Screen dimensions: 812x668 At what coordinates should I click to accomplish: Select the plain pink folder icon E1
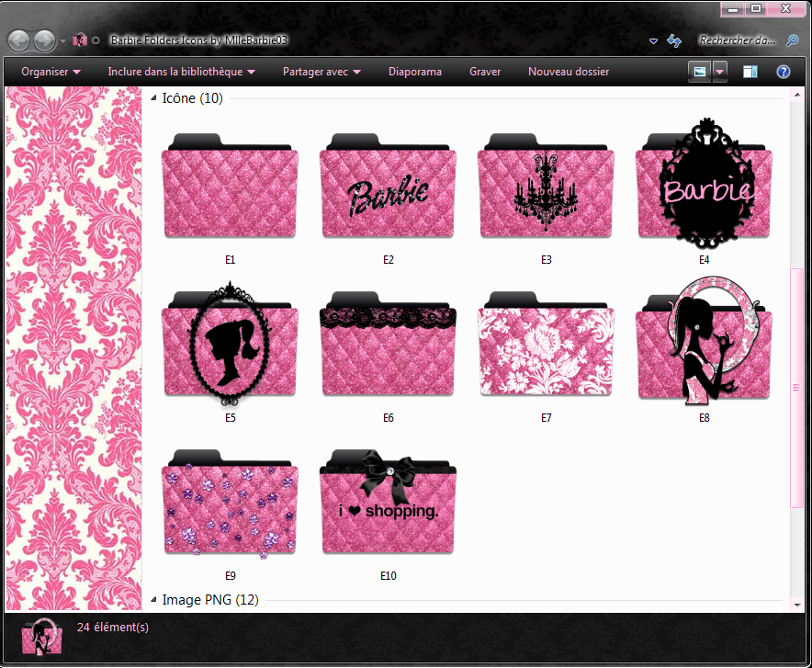[230, 186]
